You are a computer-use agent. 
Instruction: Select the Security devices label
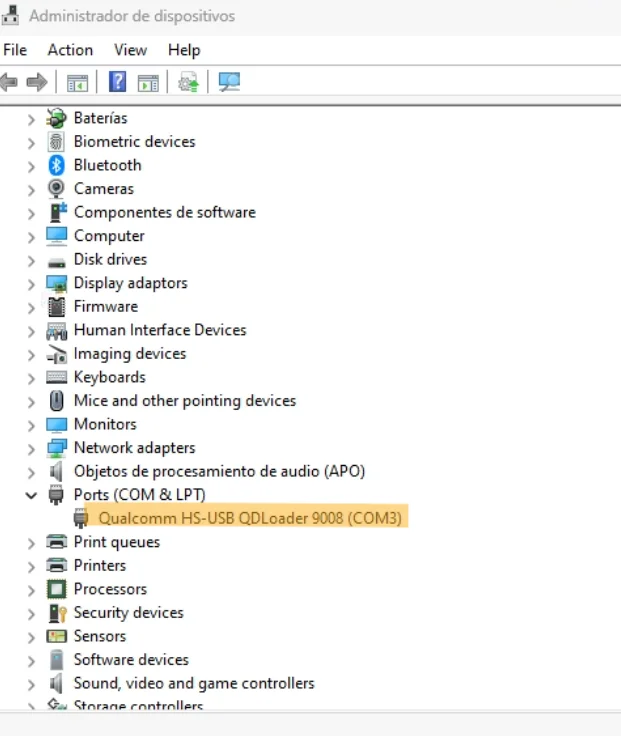click(x=129, y=613)
